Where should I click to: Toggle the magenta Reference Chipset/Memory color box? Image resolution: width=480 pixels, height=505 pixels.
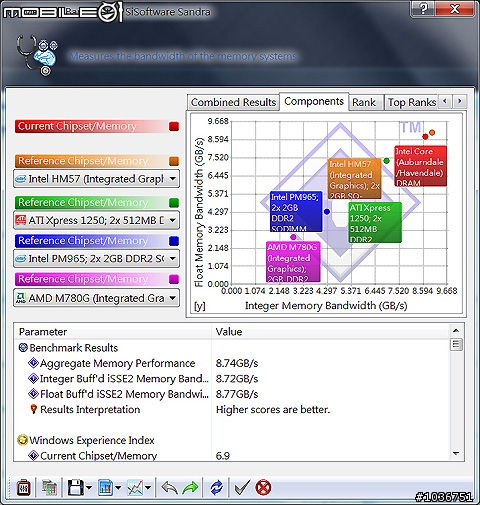click(174, 279)
